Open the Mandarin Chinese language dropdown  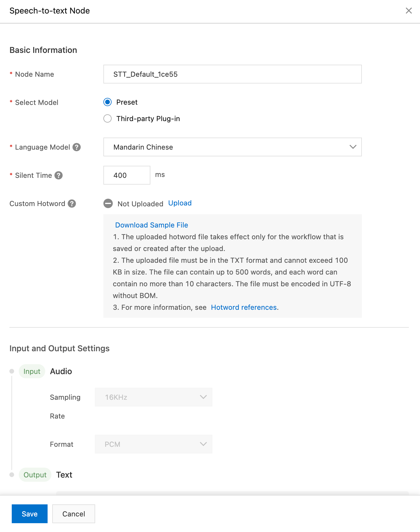tap(232, 147)
